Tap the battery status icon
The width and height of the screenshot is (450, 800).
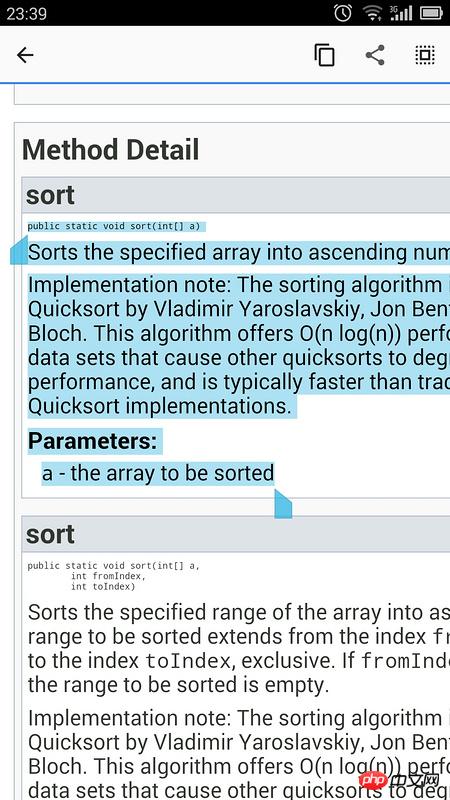coord(431,13)
